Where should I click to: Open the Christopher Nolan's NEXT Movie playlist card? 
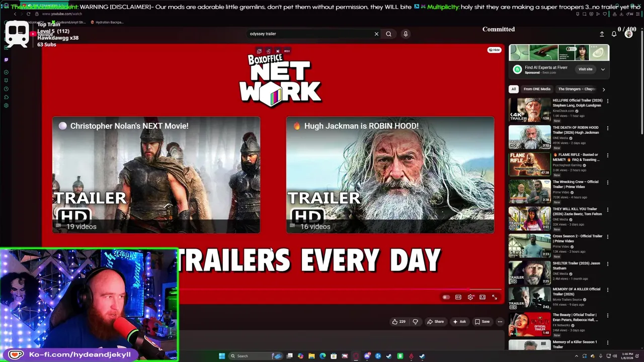pos(156,175)
